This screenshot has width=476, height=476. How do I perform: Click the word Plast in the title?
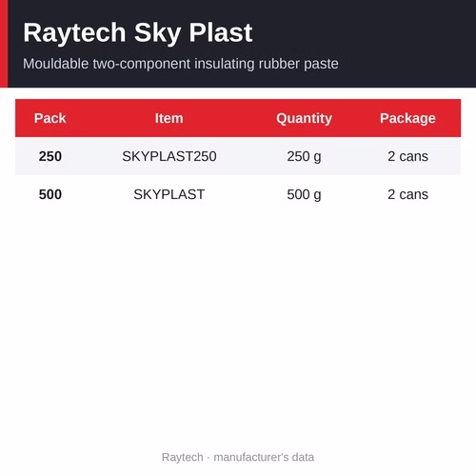pos(221,32)
